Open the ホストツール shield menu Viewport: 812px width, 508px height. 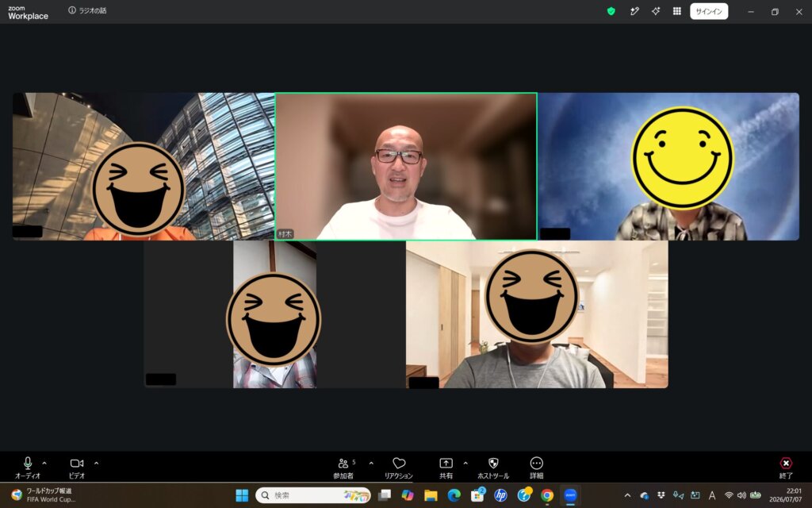[x=493, y=468]
